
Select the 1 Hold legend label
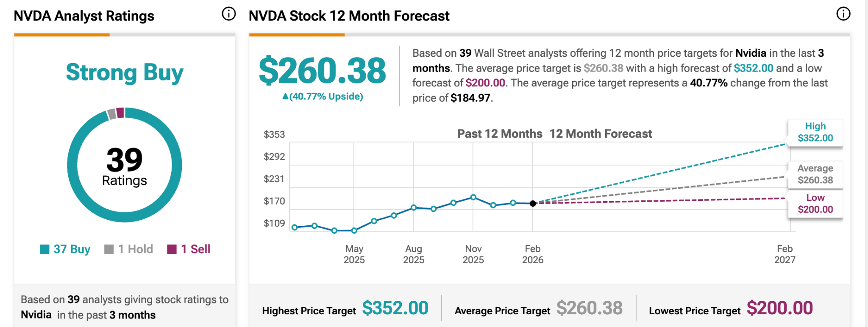coord(135,249)
